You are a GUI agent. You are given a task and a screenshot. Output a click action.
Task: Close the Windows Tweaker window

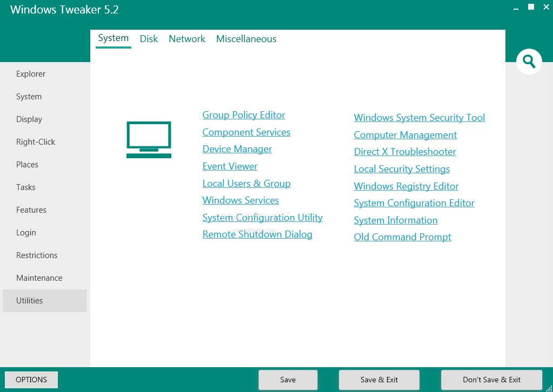click(547, 6)
